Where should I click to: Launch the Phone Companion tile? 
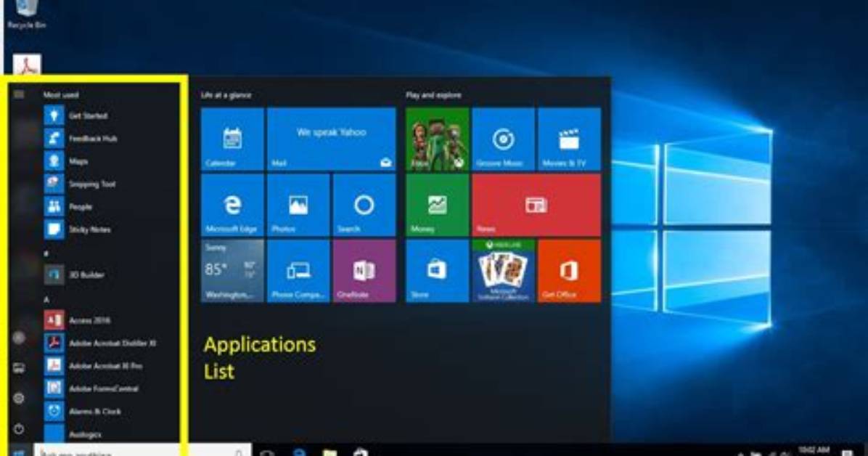click(x=298, y=271)
